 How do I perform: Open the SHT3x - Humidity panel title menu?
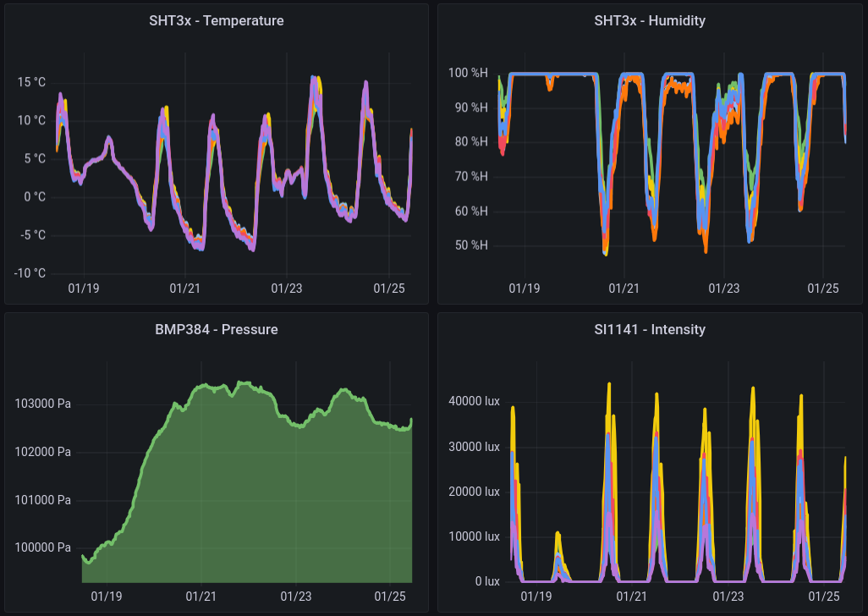(649, 20)
